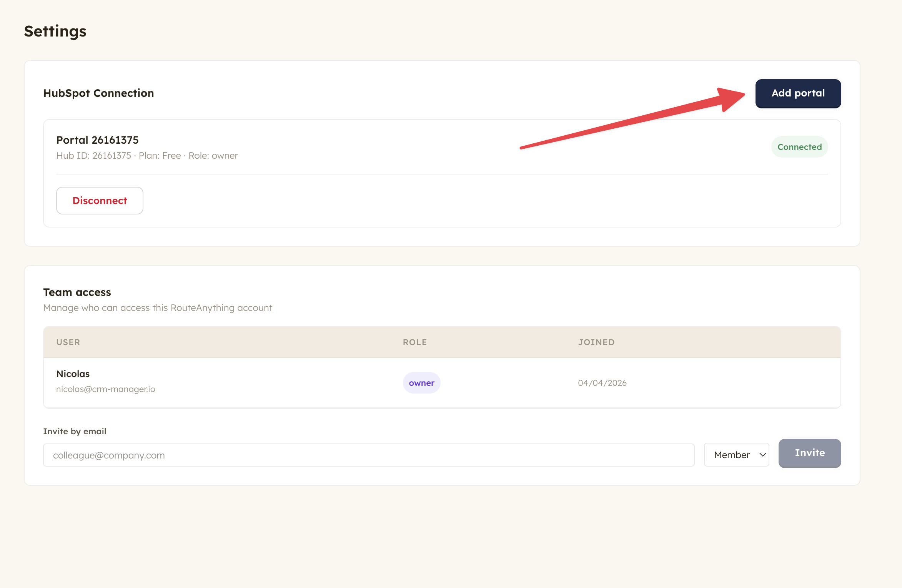This screenshot has width=902, height=588.
Task: Click the Settings page heading
Action: (x=55, y=31)
